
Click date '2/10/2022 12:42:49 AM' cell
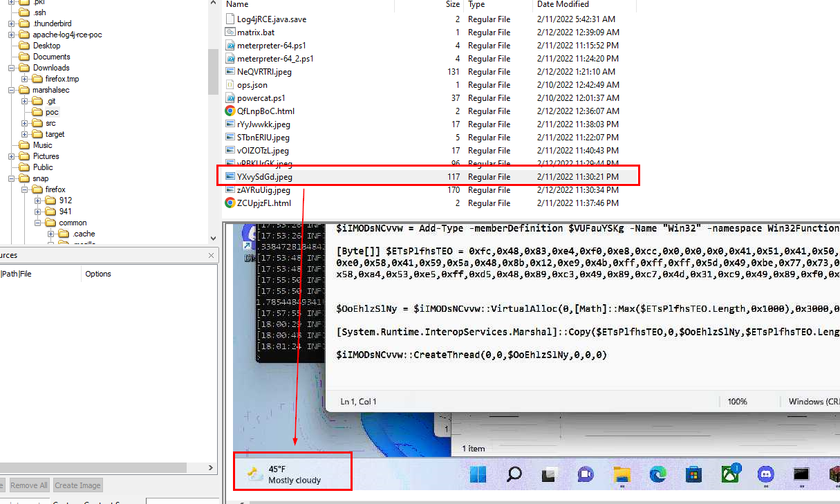[578, 85]
